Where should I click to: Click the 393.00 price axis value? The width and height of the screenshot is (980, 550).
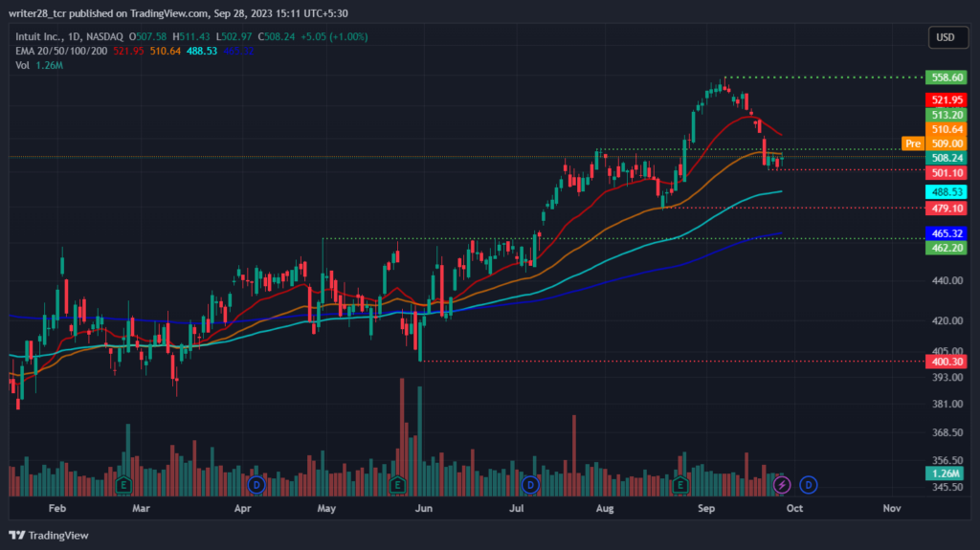coord(947,378)
